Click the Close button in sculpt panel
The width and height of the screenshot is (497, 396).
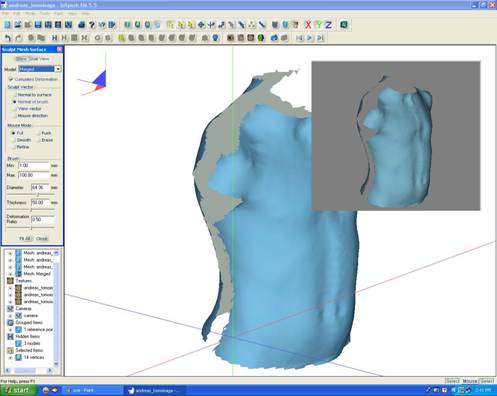42,238
